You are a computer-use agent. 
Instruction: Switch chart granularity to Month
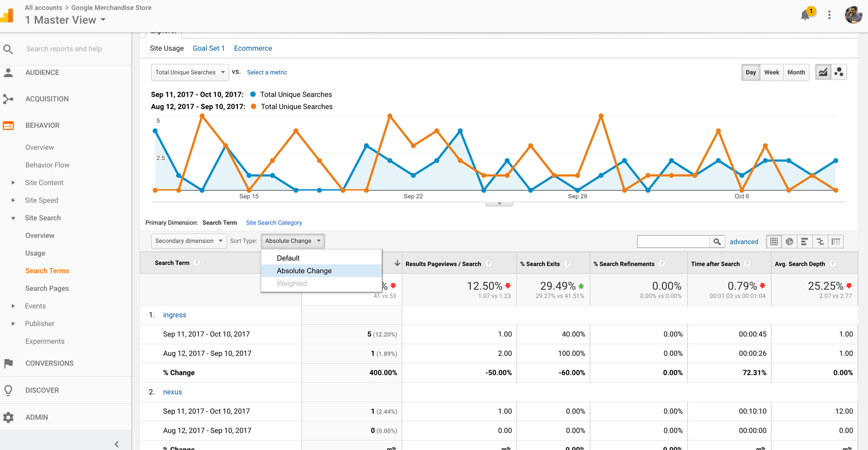coord(796,72)
